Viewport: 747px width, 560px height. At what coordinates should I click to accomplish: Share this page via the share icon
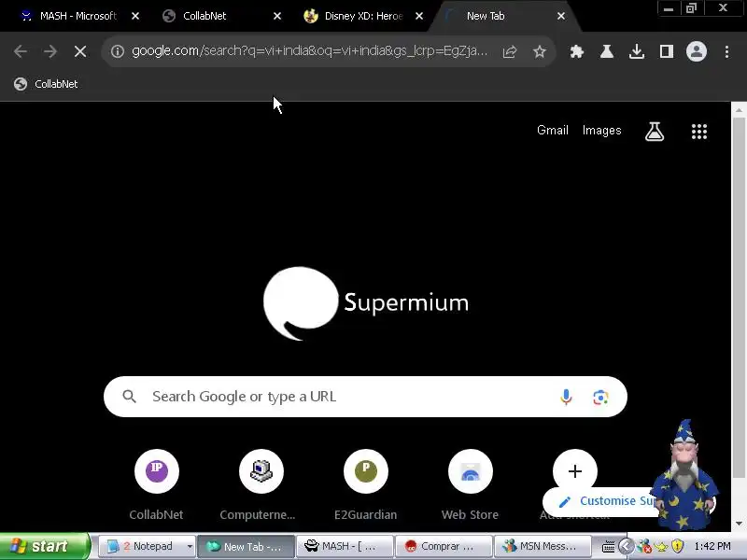click(x=509, y=51)
